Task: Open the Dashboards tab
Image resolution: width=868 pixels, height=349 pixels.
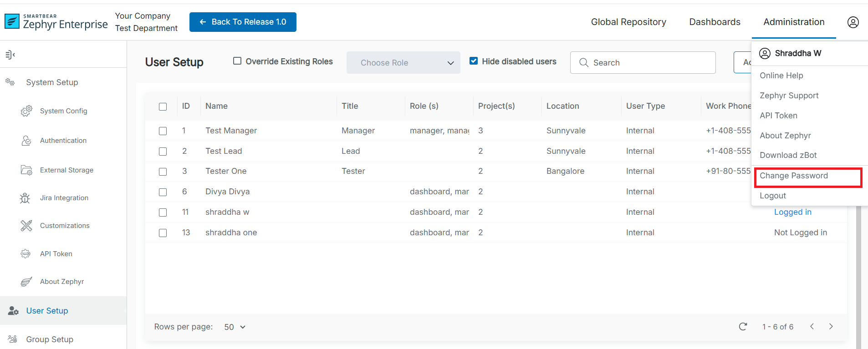Action: (x=715, y=22)
